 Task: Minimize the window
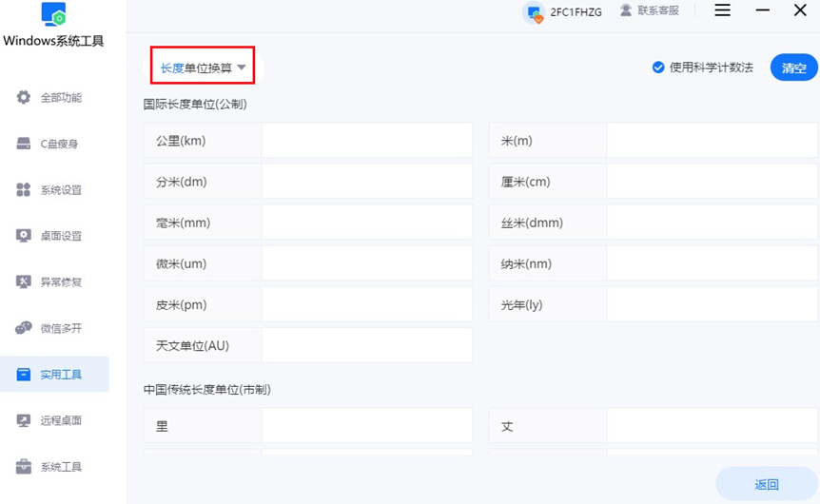coord(763,10)
